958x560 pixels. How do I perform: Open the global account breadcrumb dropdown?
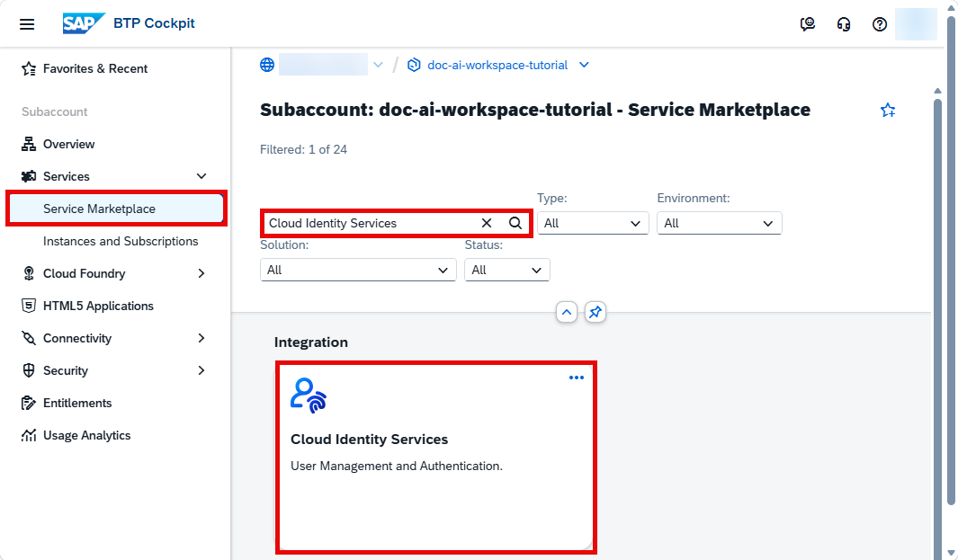(x=378, y=65)
